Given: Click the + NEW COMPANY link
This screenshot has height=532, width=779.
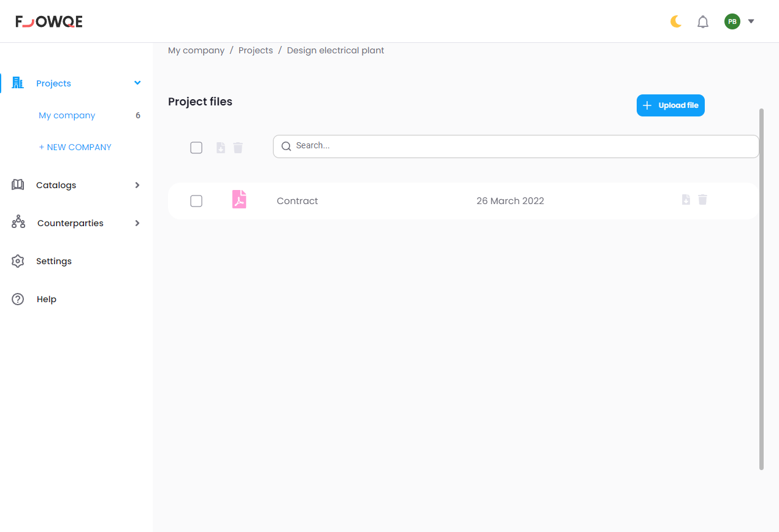Looking at the screenshot, I should click(75, 147).
